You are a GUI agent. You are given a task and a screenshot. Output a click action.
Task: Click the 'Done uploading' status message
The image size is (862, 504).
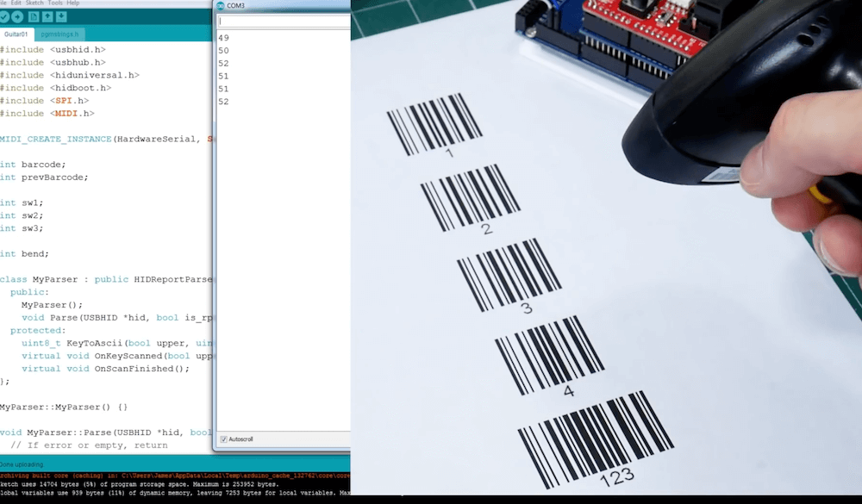[x=22, y=464]
